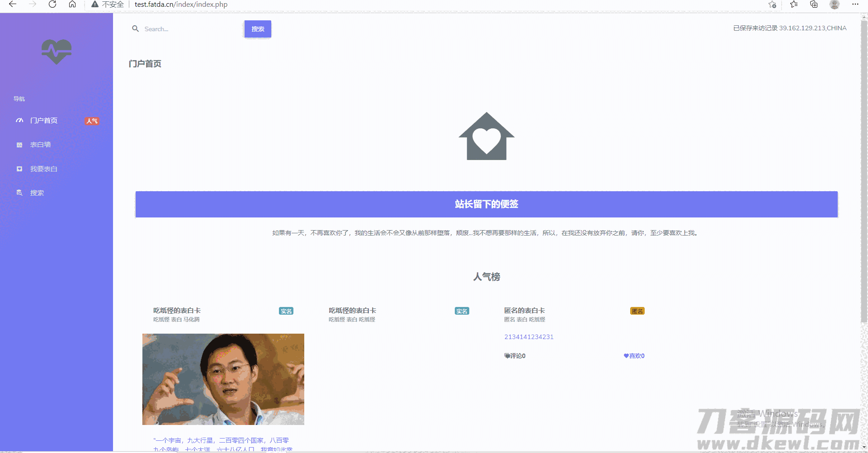This screenshot has width=868, height=453.
Task: Focus the Search input field
Action: coord(190,29)
